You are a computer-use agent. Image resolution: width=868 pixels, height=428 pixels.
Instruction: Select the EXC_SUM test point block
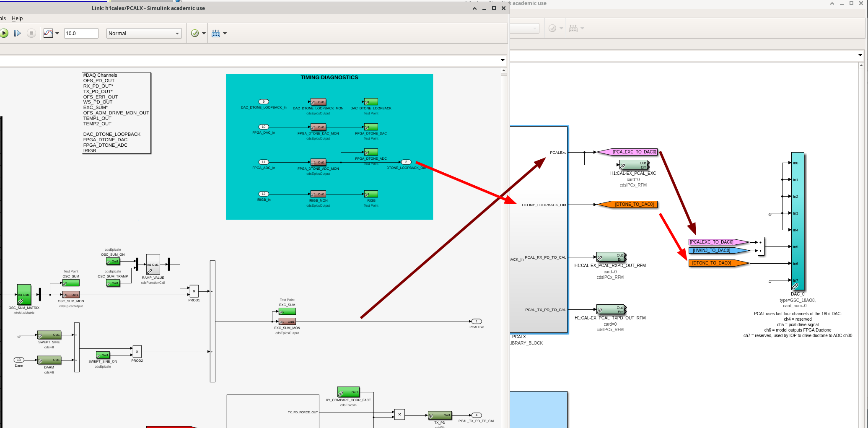pos(287,311)
